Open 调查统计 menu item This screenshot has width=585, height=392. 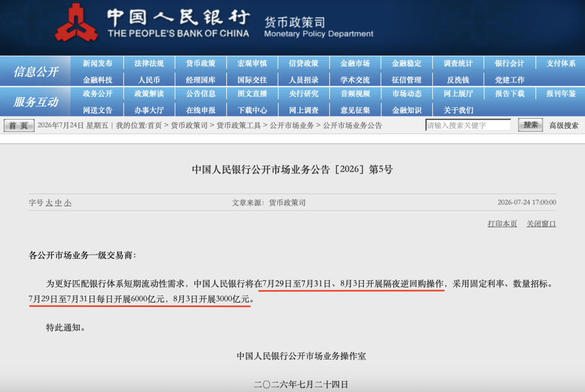click(458, 63)
